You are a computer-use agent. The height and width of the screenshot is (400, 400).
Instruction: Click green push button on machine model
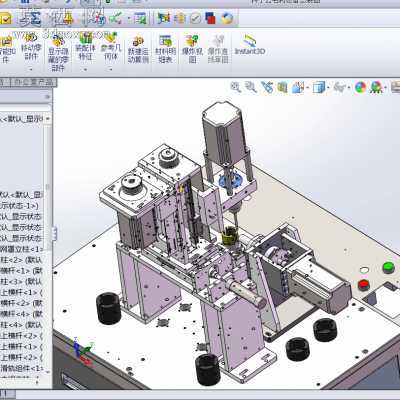coord(388,267)
